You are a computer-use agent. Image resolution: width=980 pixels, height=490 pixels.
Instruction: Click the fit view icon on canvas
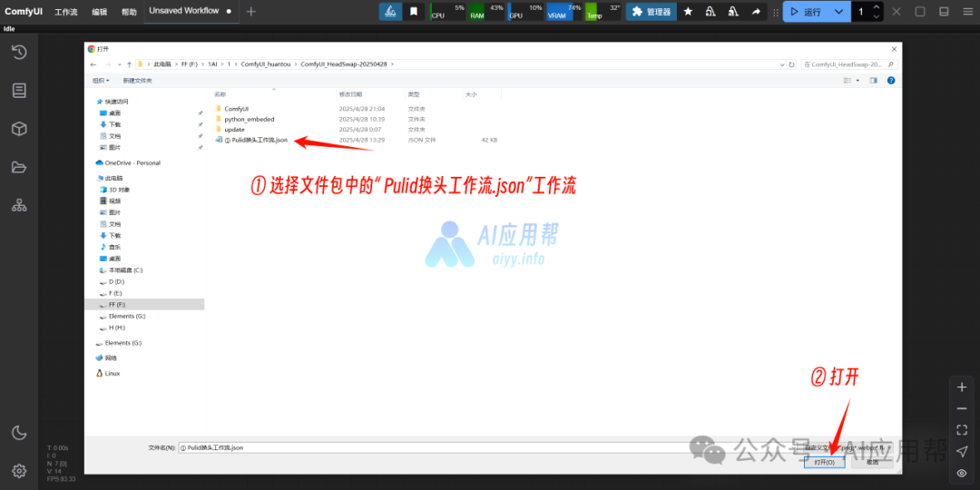point(962,429)
